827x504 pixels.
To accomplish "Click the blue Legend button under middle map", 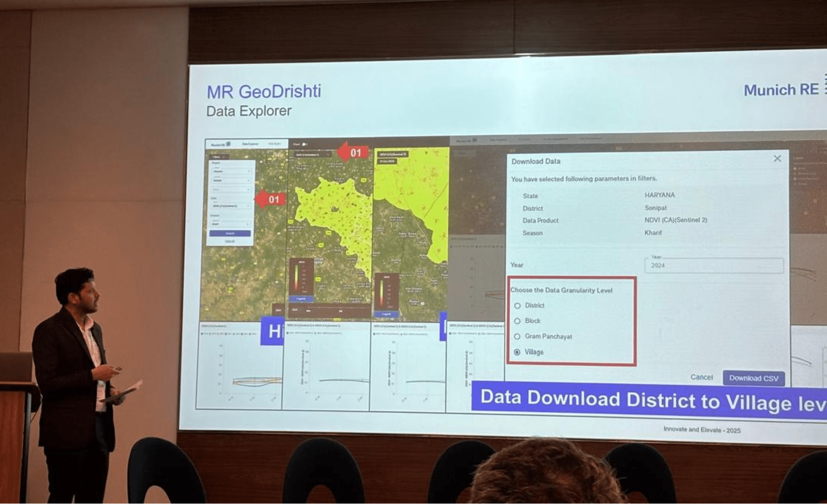I will (301, 299).
